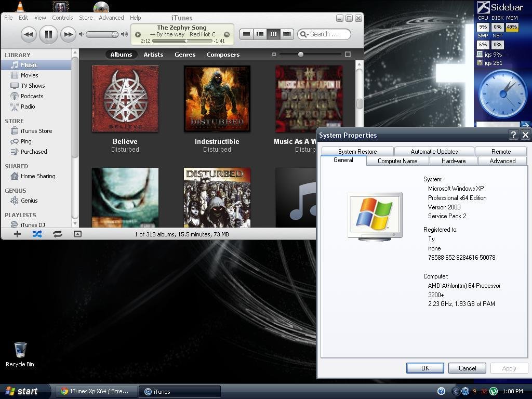The height and width of the screenshot is (399, 532).
Task: Click the small artwork size icon
Action: (x=274, y=54)
